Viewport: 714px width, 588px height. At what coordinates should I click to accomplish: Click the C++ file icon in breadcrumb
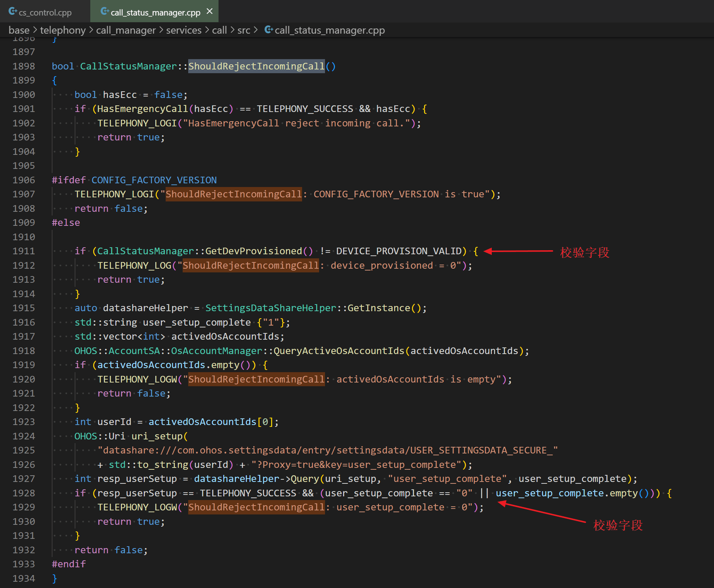pyautogui.click(x=269, y=30)
